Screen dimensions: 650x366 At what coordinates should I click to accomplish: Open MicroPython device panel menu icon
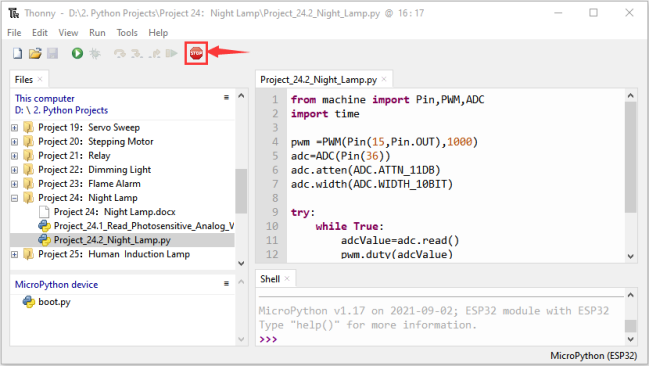226,284
